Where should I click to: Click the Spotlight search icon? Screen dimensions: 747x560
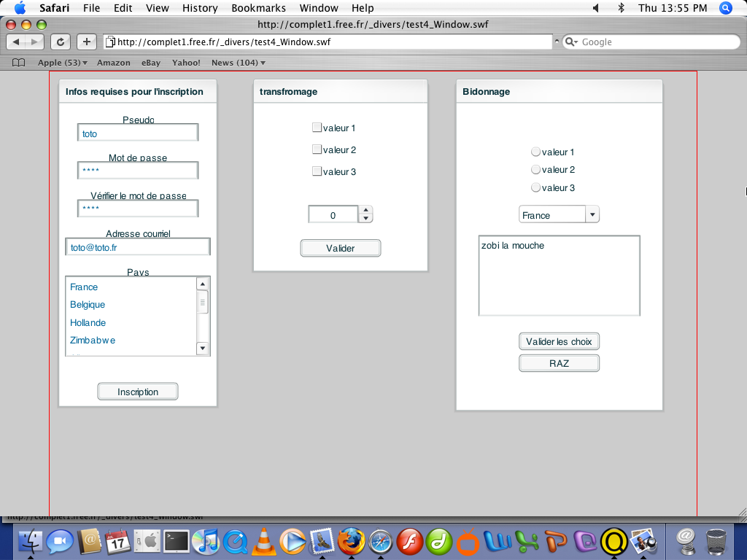point(726,8)
